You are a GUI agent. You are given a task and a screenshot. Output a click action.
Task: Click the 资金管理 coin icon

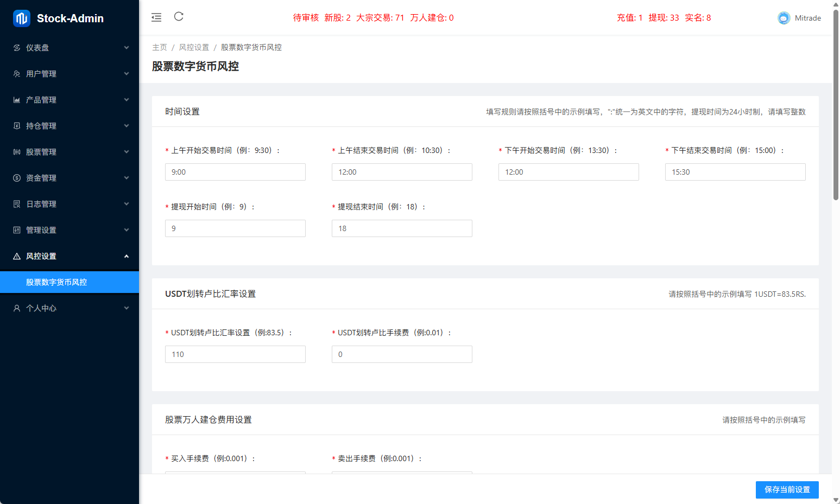tap(17, 178)
